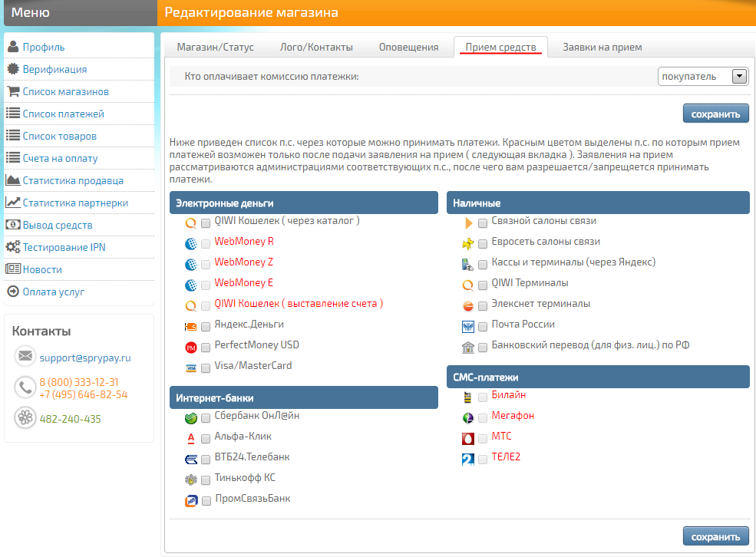Click the Кассы и терминалы (через Яндекс) label
The height and width of the screenshot is (557, 756).
(x=573, y=262)
